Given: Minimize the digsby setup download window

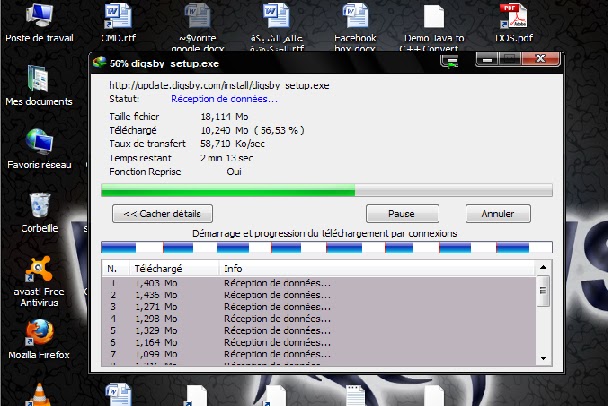Looking at the screenshot, I should 488,60.
